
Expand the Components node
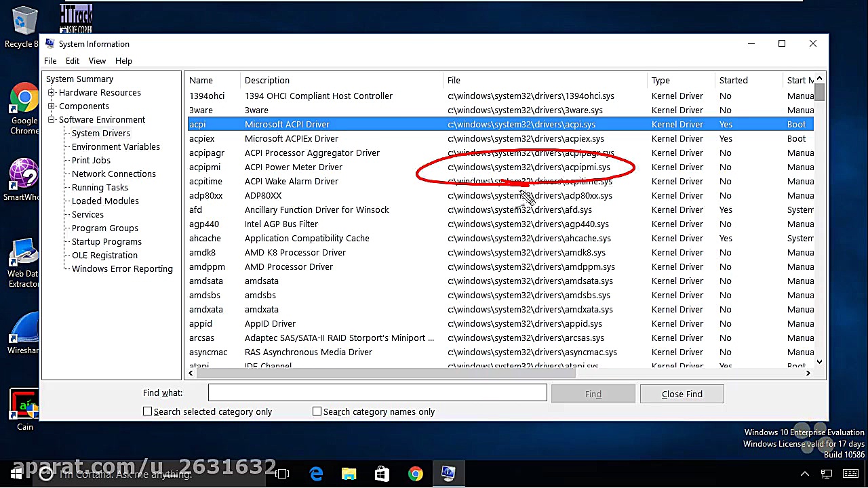(51, 106)
